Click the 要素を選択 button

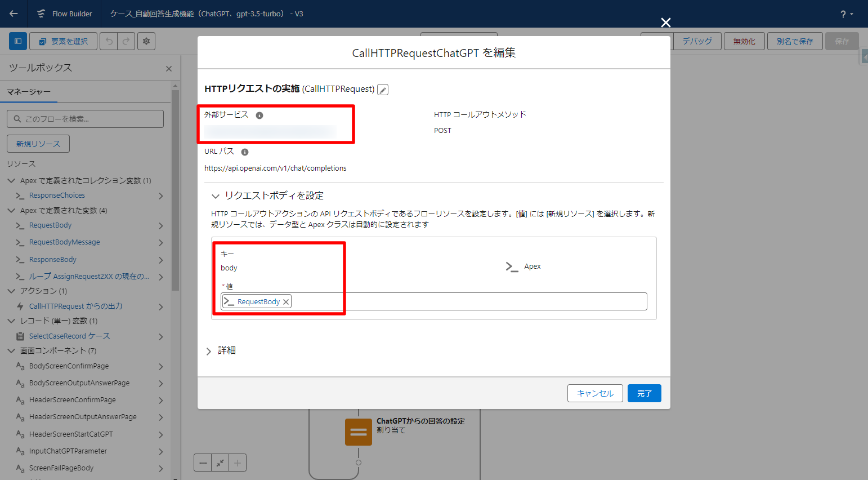[63, 41]
